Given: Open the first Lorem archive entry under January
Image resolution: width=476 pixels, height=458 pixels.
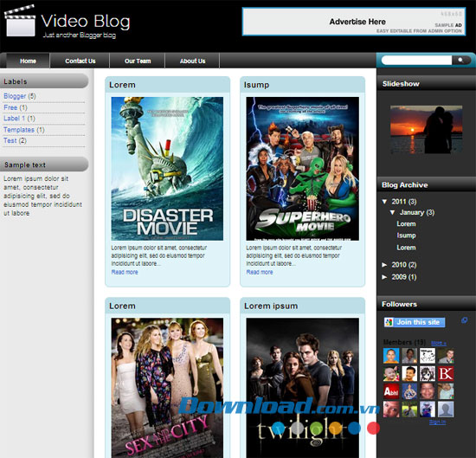Looking at the screenshot, I should pos(406,224).
